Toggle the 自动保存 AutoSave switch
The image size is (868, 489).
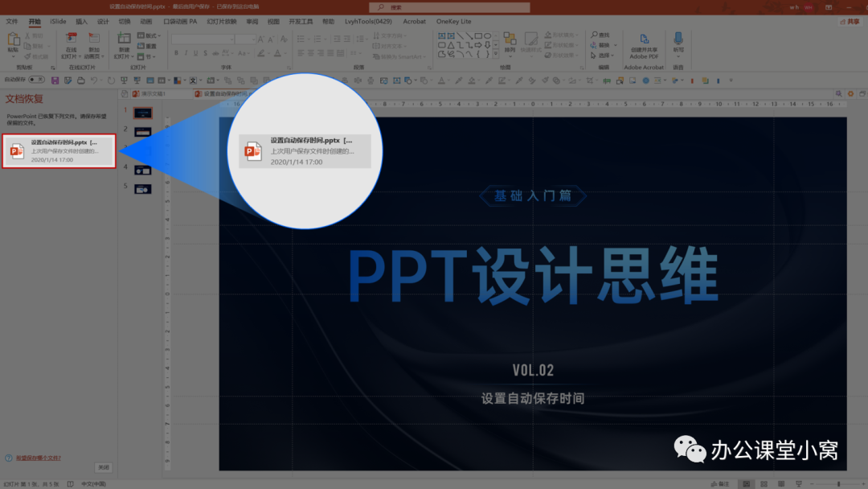36,80
